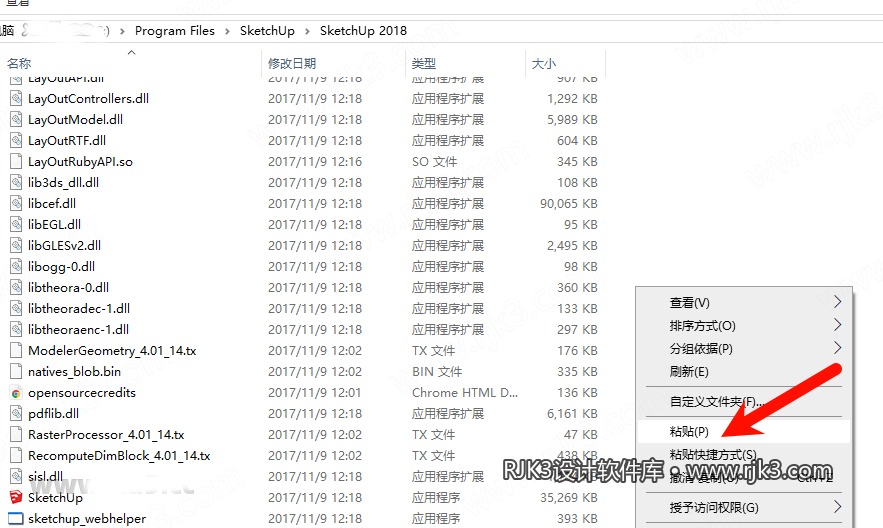Click the RecomputeDimBlock_4.01_14.tx file icon
Viewport: 883px width, 528px height.
tap(16, 455)
